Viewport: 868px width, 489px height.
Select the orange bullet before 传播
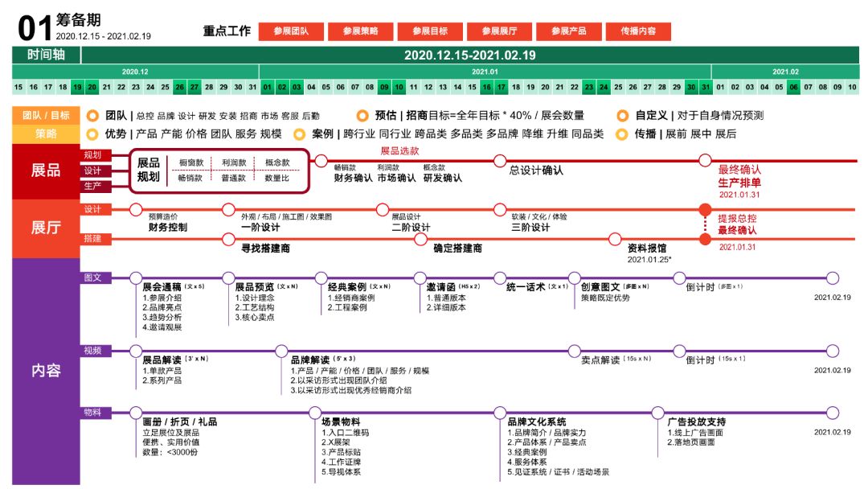tap(622, 134)
